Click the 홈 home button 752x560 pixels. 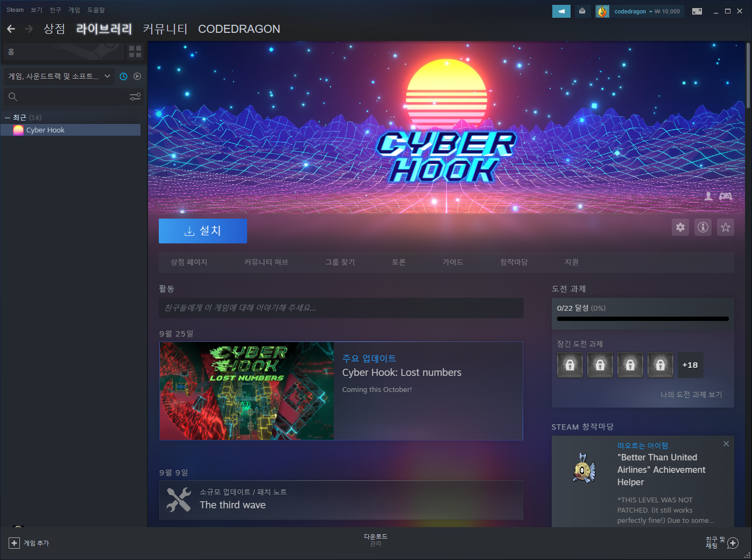tap(63, 52)
